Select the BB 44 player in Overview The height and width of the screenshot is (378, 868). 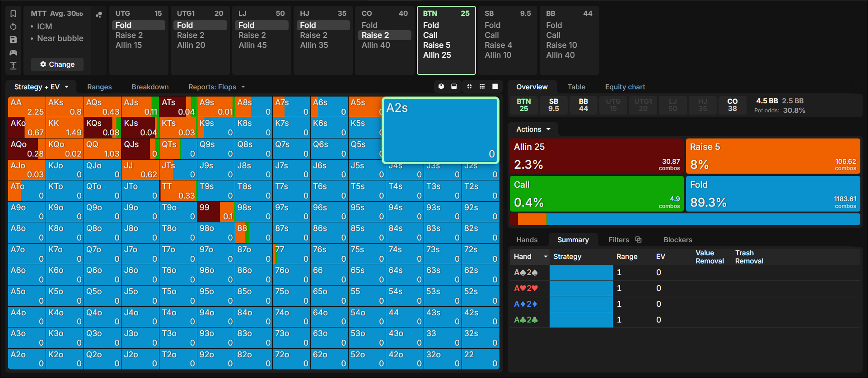pyautogui.click(x=583, y=105)
